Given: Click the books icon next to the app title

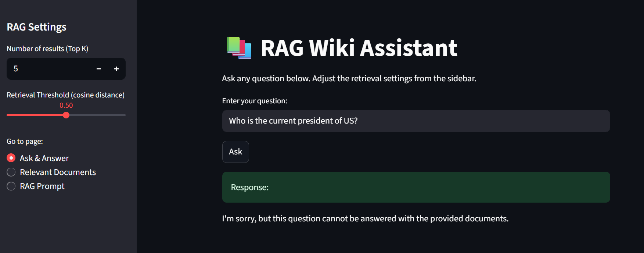Looking at the screenshot, I should (x=238, y=48).
